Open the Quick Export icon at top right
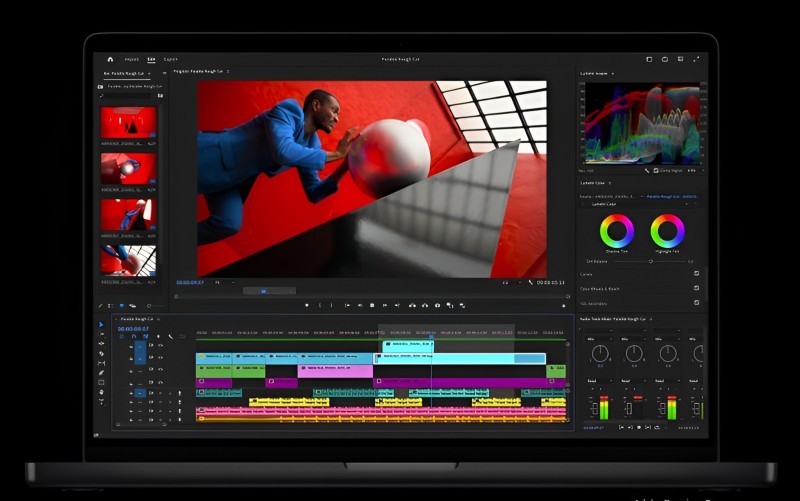The image size is (800, 501). (680, 59)
